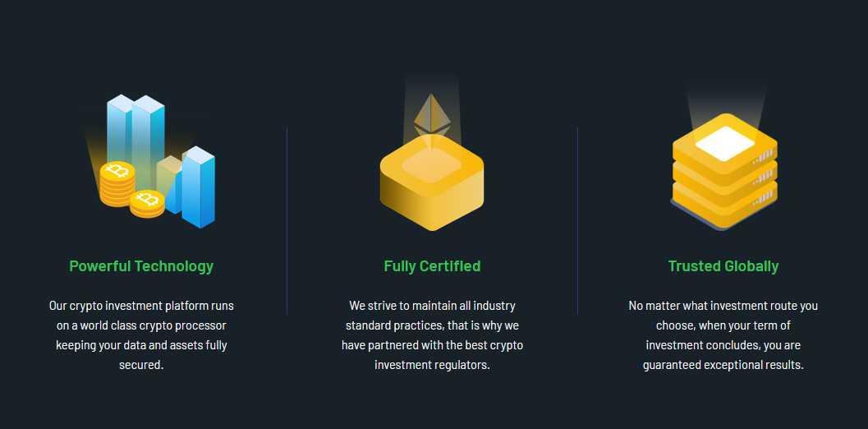Click the stacked gold server icon
Viewport: 868px width, 429px height.
724,172
